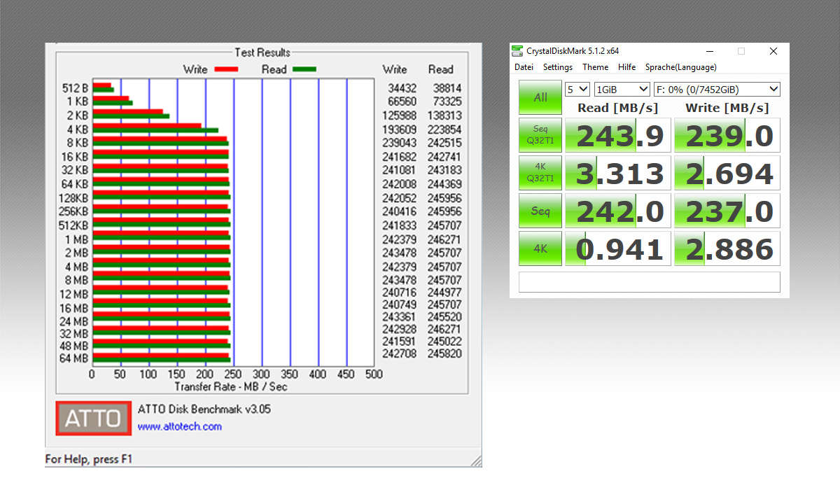840x504 pixels.
Task: Click the ATTO write value 242708 in 64 MB row
Action: [x=400, y=353]
